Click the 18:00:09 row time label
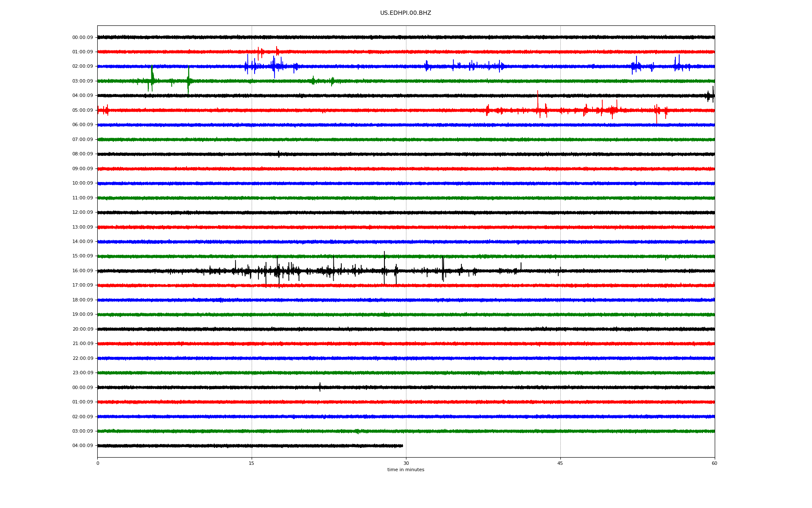The height and width of the screenshot is (508, 812). click(82, 300)
